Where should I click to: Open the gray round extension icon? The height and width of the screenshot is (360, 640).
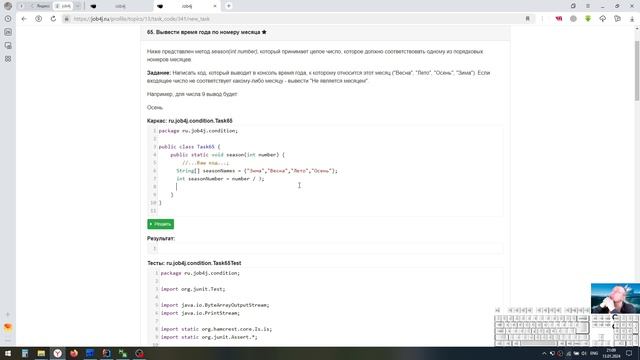(573, 19)
